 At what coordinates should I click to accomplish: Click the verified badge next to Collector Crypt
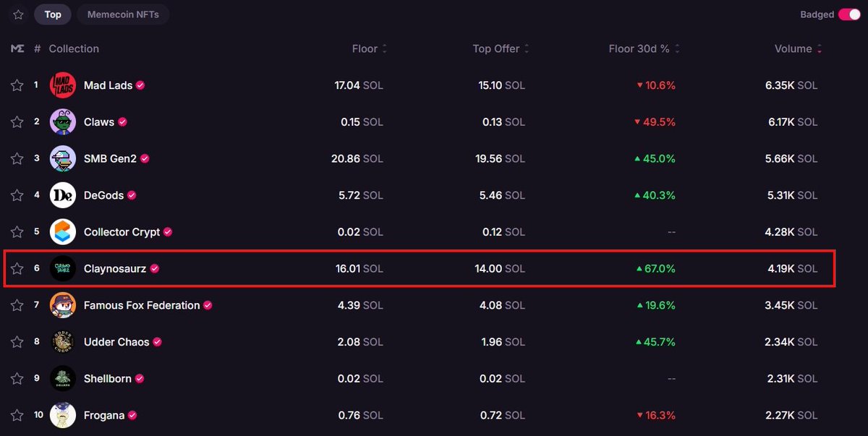(168, 232)
